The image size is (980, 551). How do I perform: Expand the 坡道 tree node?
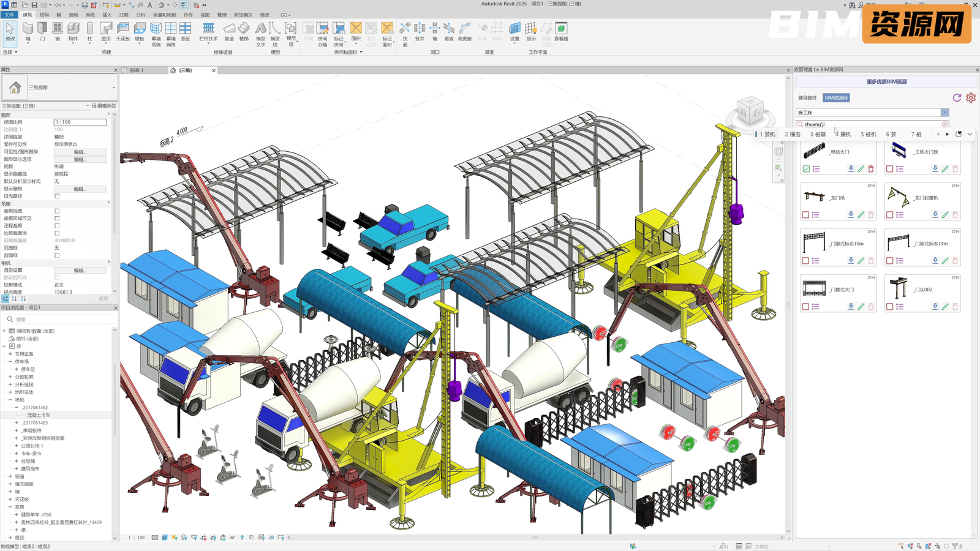10,476
